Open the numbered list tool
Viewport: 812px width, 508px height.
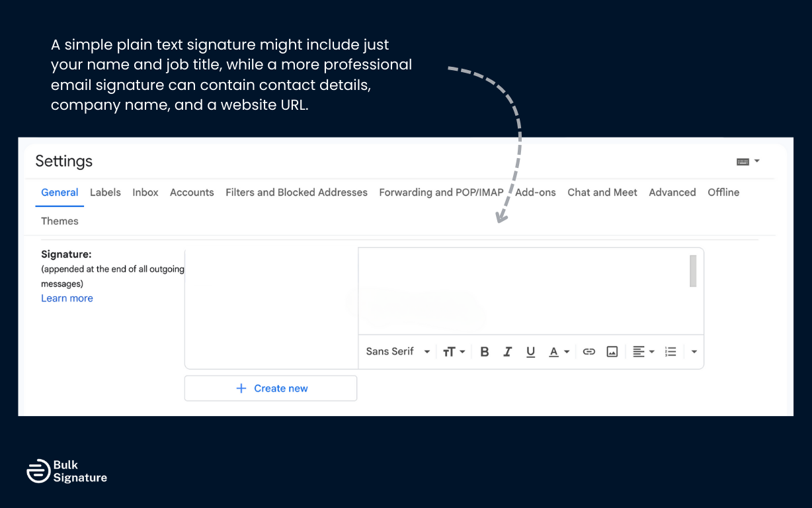coord(670,351)
